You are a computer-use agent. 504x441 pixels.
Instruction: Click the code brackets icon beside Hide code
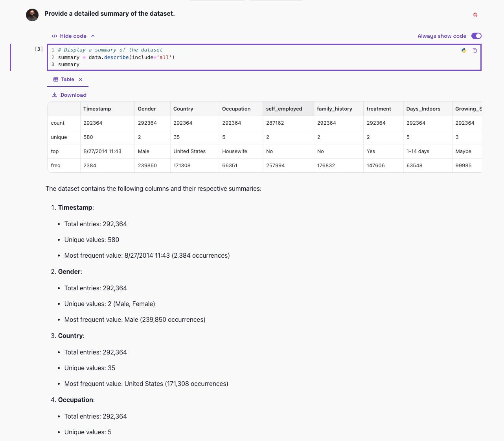pos(55,36)
